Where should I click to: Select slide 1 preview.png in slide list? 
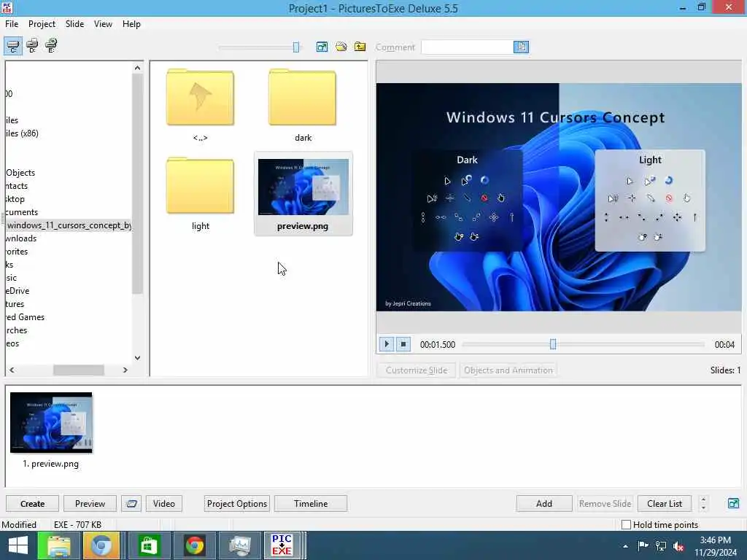(51, 429)
